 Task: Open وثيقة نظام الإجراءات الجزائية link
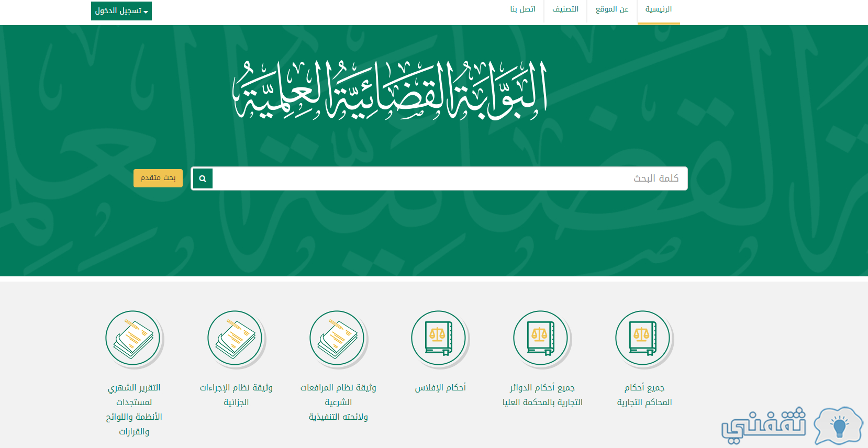tap(236, 395)
